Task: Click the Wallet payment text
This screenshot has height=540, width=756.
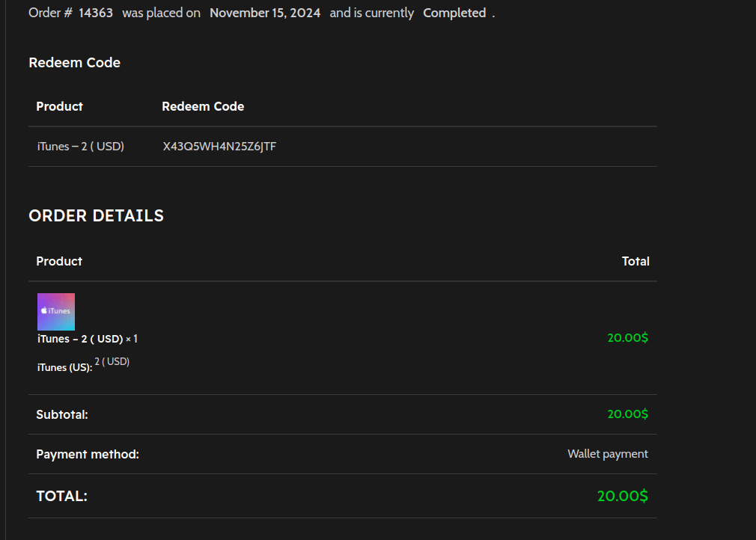Action: click(x=607, y=454)
